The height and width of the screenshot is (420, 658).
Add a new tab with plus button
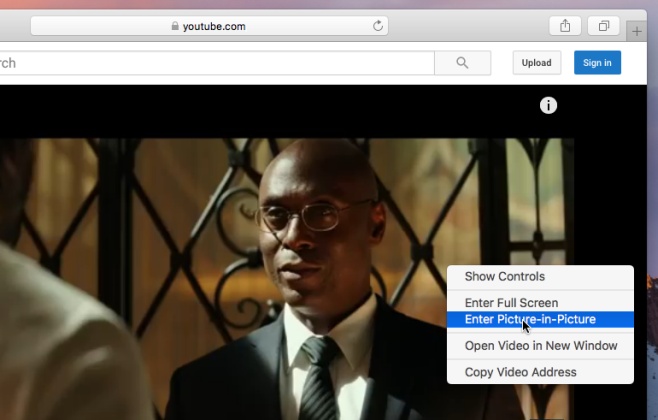(x=637, y=31)
